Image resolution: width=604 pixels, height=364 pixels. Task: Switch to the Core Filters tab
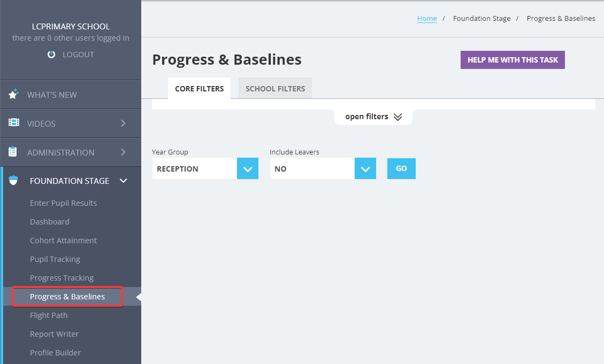click(x=199, y=89)
